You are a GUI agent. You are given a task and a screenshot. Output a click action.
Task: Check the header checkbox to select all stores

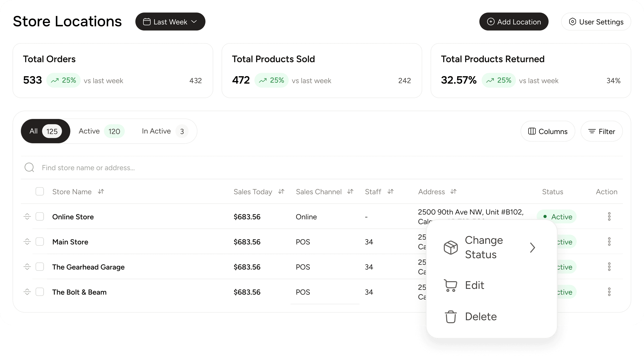pyautogui.click(x=40, y=191)
